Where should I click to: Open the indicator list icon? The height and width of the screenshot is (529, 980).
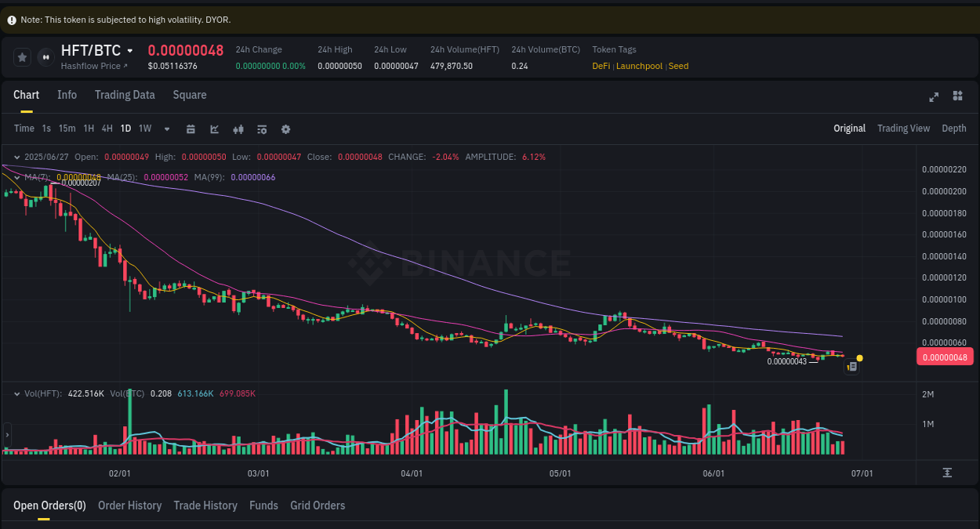coord(262,129)
